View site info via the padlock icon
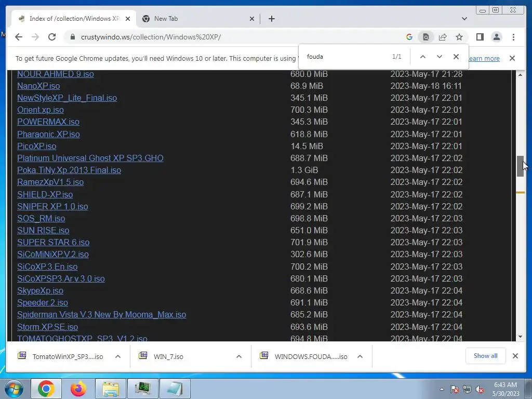The height and width of the screenshot is (399, 532). tap(72, 37)
